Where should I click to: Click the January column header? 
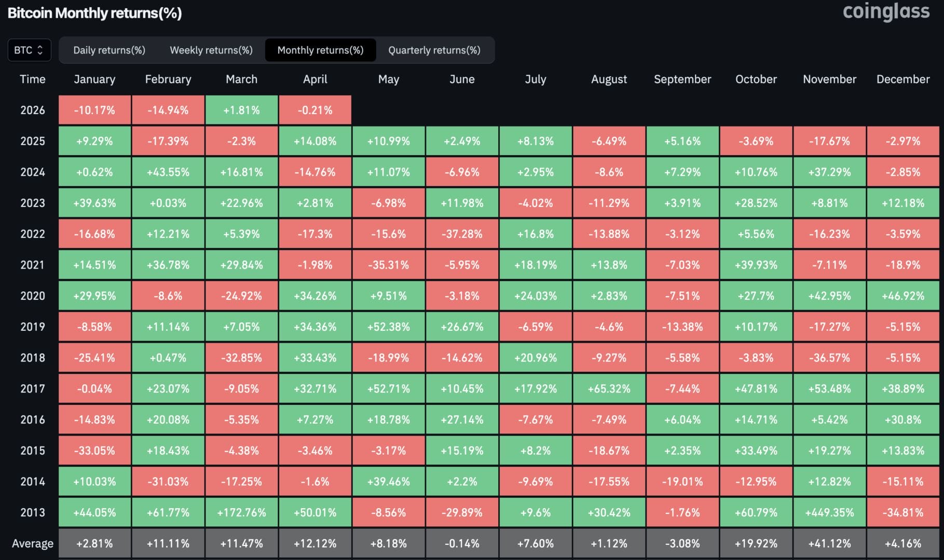click(94, 79)
